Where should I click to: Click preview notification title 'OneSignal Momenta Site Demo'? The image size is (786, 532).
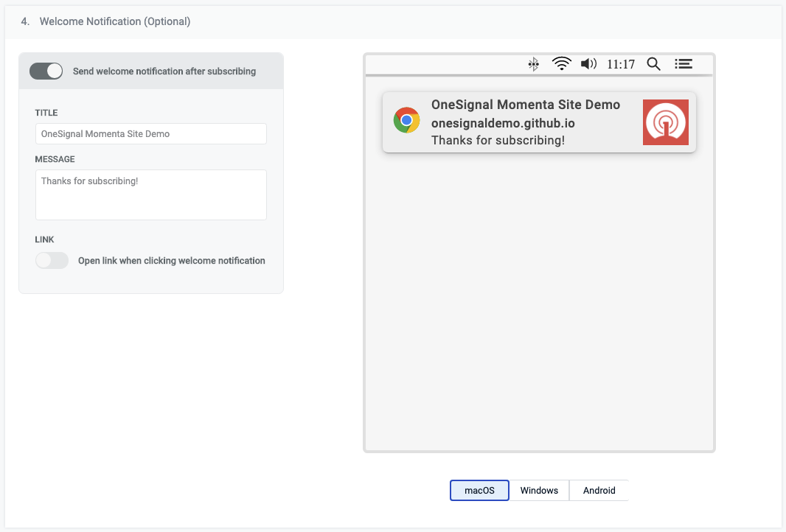pyautogui.click(x=525, y=105)
